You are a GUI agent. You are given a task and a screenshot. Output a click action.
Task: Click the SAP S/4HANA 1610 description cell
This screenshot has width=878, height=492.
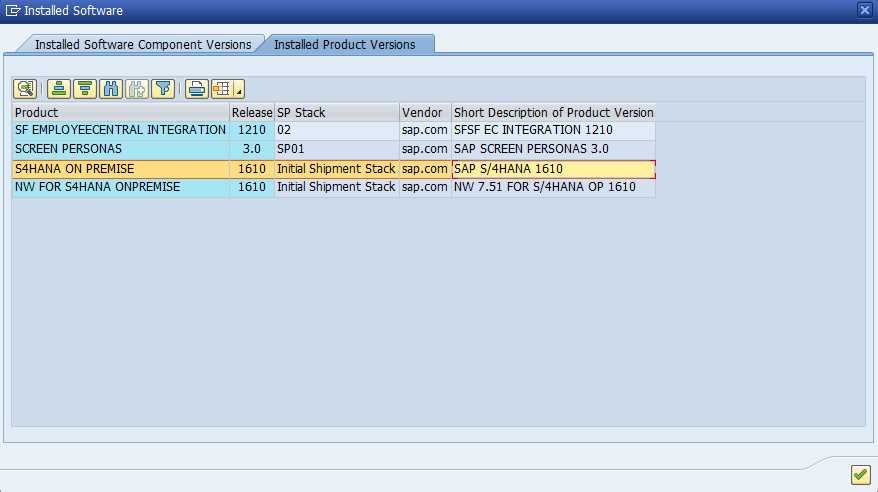(x=553, y=168)
